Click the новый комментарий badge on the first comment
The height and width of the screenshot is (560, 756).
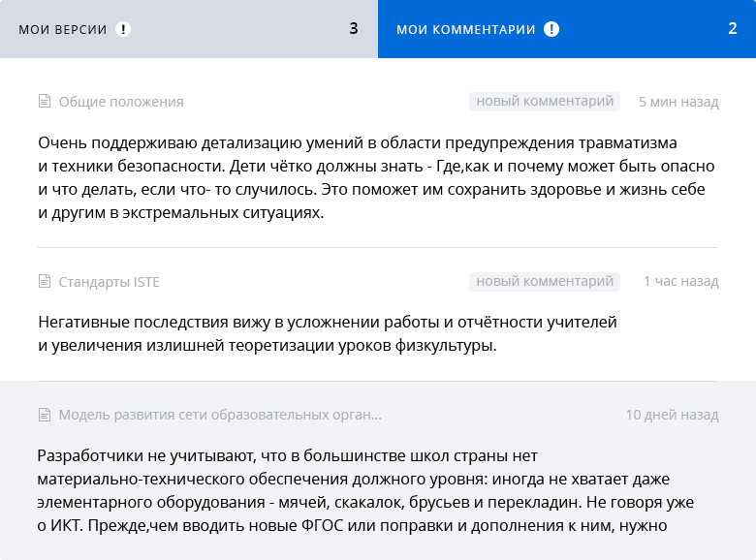point(545,101)
